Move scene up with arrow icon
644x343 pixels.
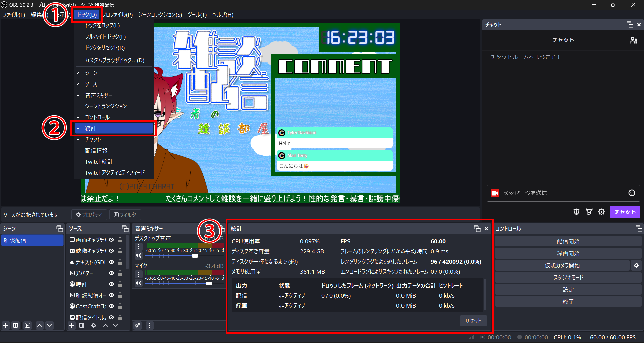click(x=40, y=325)
